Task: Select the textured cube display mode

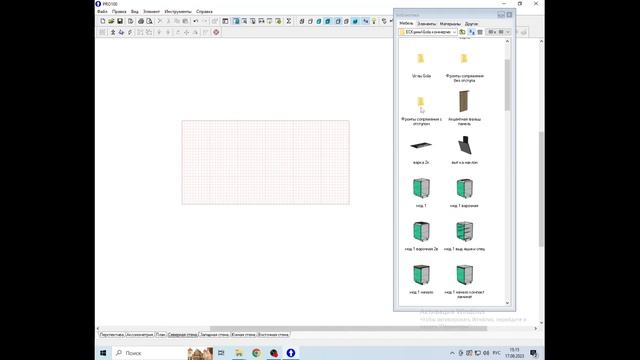Action: coord(328,21)
